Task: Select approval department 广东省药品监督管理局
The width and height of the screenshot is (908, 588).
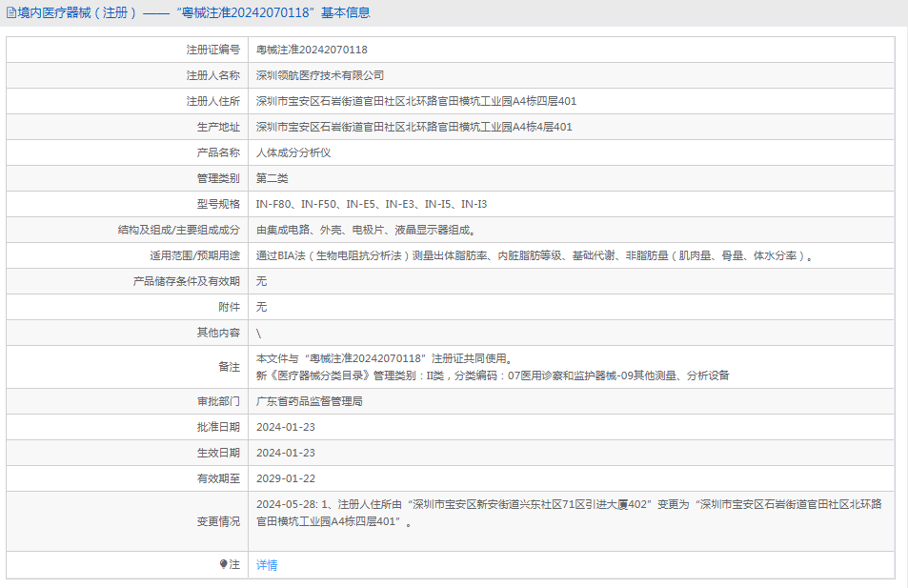Action: point(310,401)
